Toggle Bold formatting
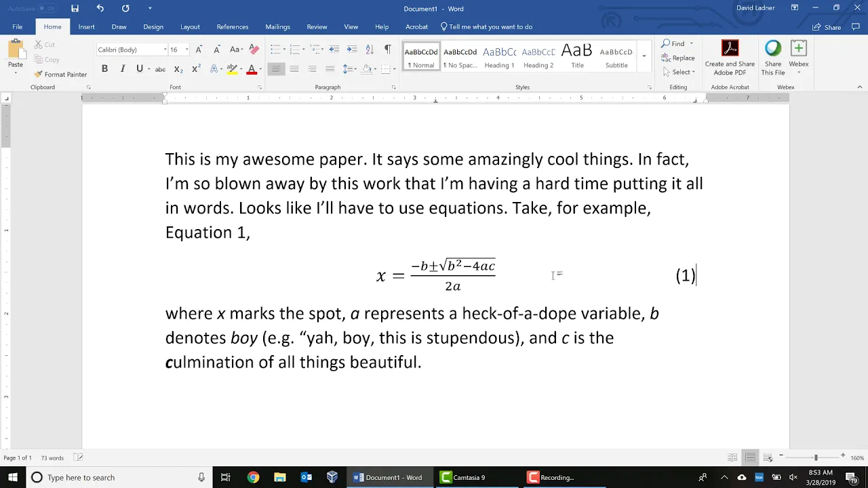Viewport: 868px width, 488px height. 104,69
